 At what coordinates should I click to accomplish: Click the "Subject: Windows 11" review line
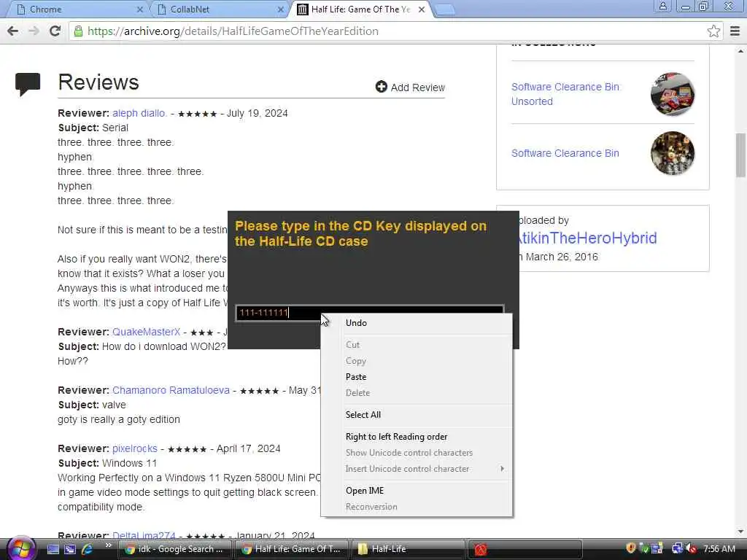pyautogui.click(x=107, y=463)
